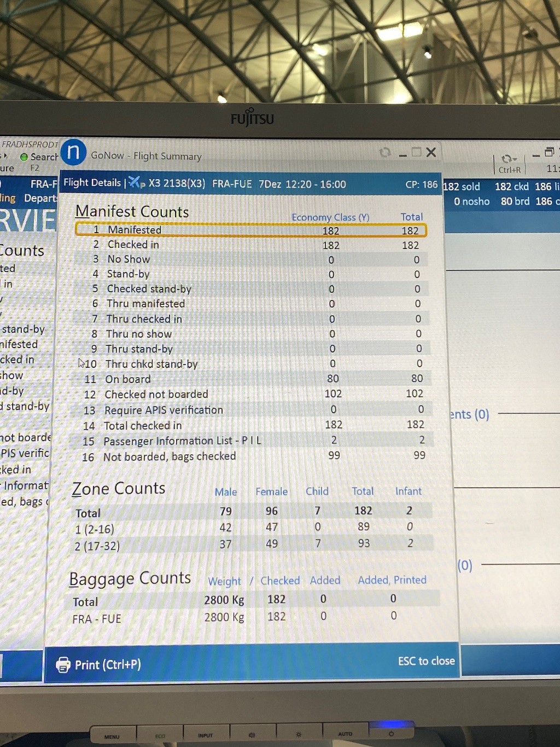
Task: Click the green Search status icon
Action: (x=24, y=157)
